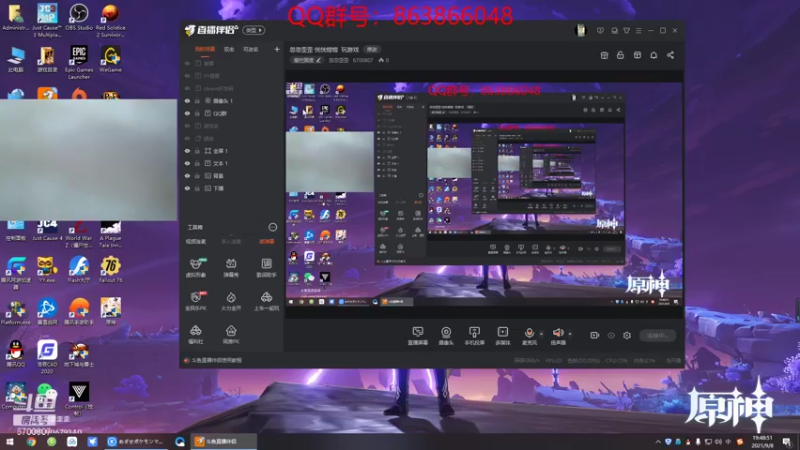Open the car carpool tool in toolbox
The image size is (800, 450).
(266, 301)
